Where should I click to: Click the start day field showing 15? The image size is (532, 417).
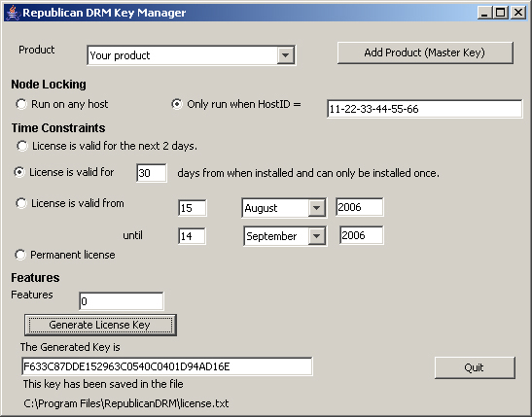click(x=192, y=207)
